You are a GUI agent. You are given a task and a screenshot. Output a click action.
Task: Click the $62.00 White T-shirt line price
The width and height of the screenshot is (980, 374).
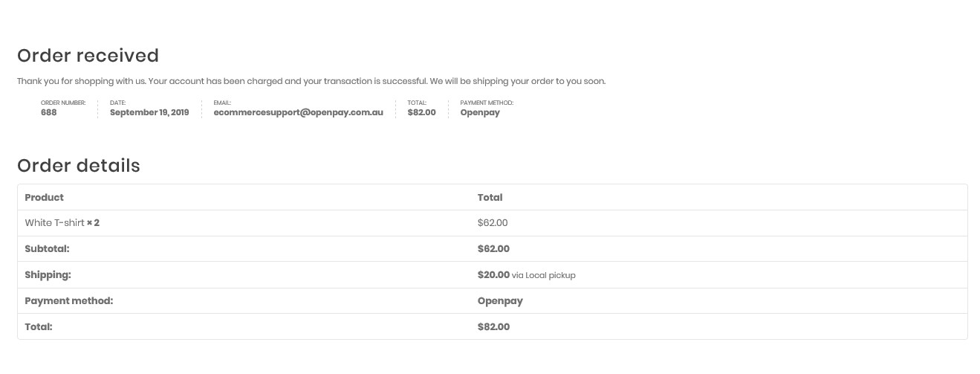click(493, 223)
